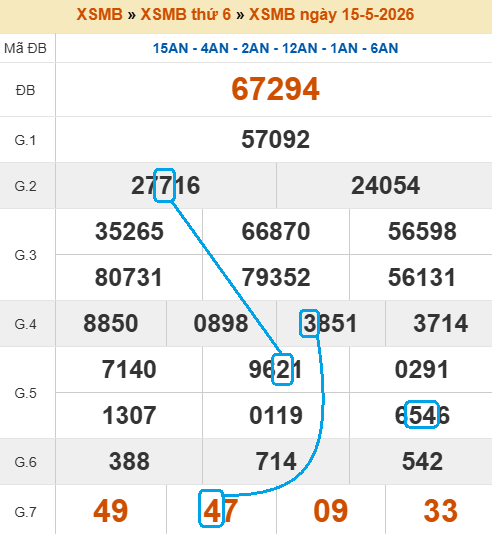The width and height of the screenshot is (492, 534).
Task: Select G.4 number 0898
Action: (221, 323)
